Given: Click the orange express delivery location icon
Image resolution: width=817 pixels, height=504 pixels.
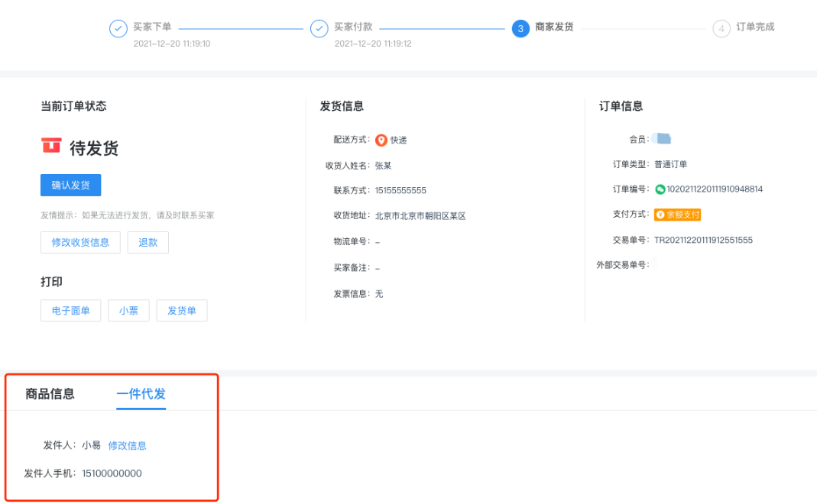Looking at the screenshot, I should 381,140.
